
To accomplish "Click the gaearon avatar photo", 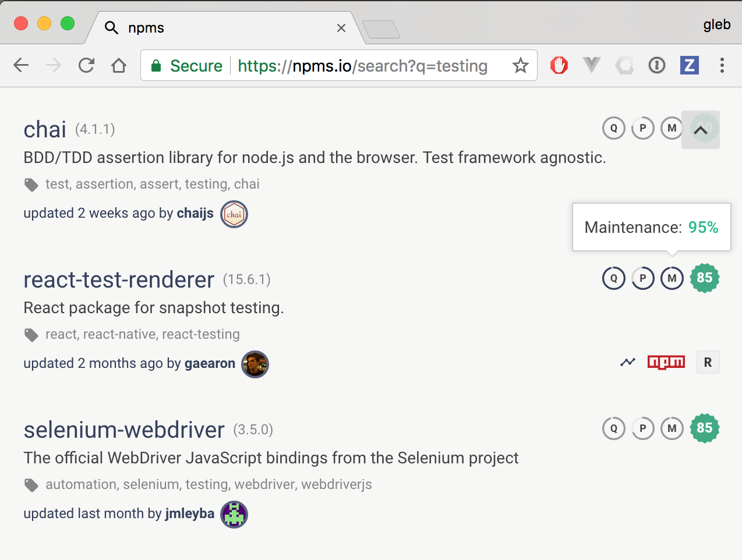I will pos(255,364).
